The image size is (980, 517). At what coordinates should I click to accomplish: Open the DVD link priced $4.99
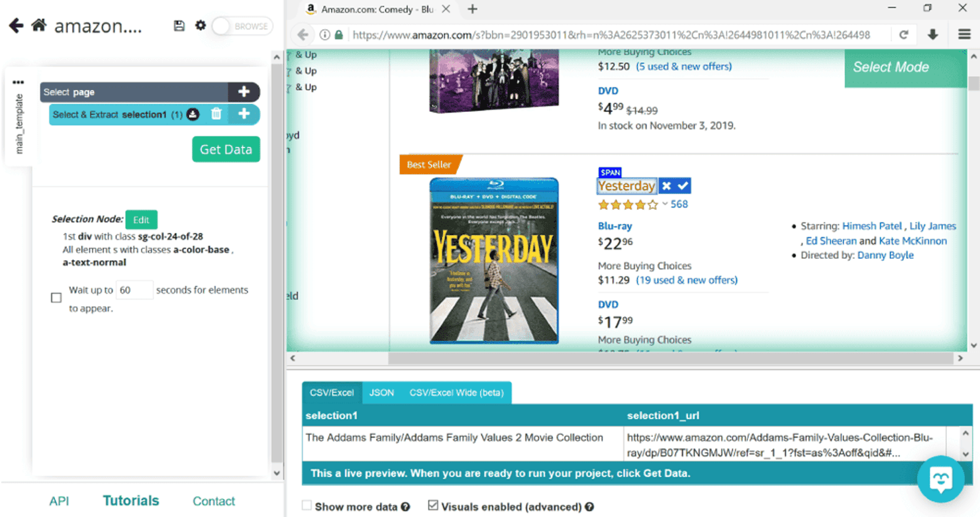coord(608,91)
